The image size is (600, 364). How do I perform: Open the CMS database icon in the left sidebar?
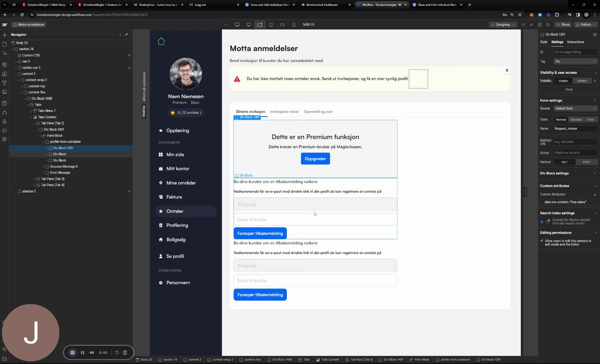5,103
